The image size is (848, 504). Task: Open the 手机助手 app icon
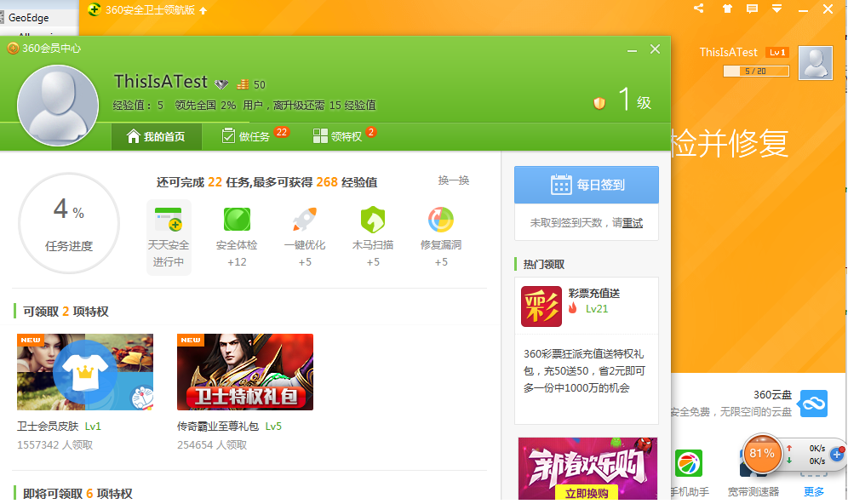pyautogui.click(x=689, y=463)
